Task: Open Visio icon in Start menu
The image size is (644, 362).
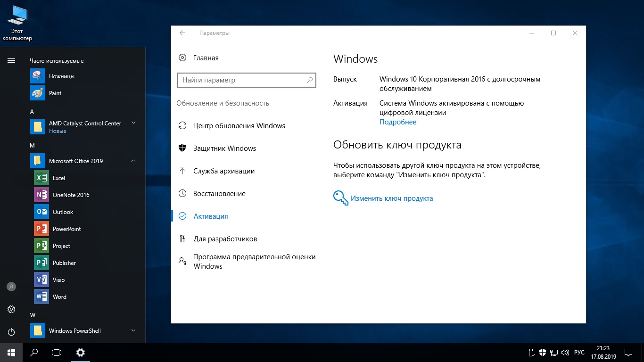Action: [x=41, y=280]
